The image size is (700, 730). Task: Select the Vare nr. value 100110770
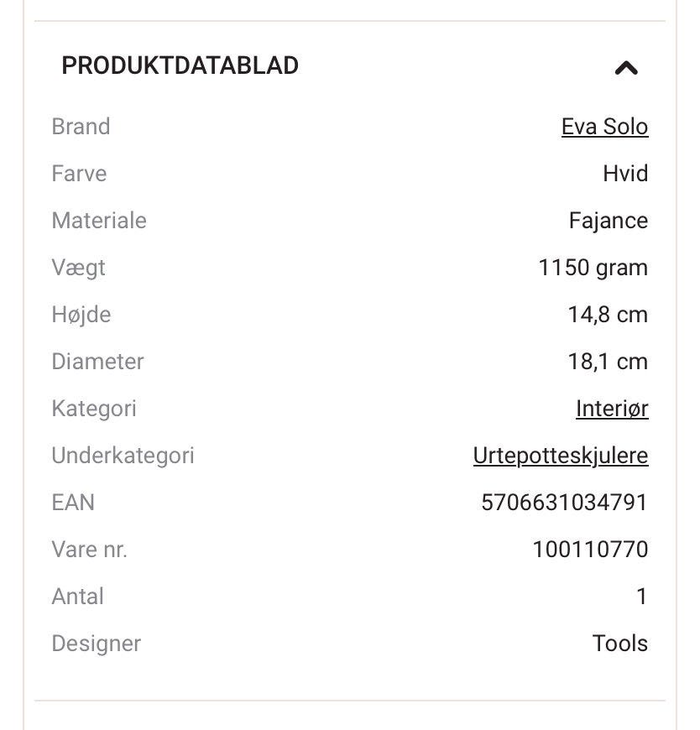tap(590, 550)
